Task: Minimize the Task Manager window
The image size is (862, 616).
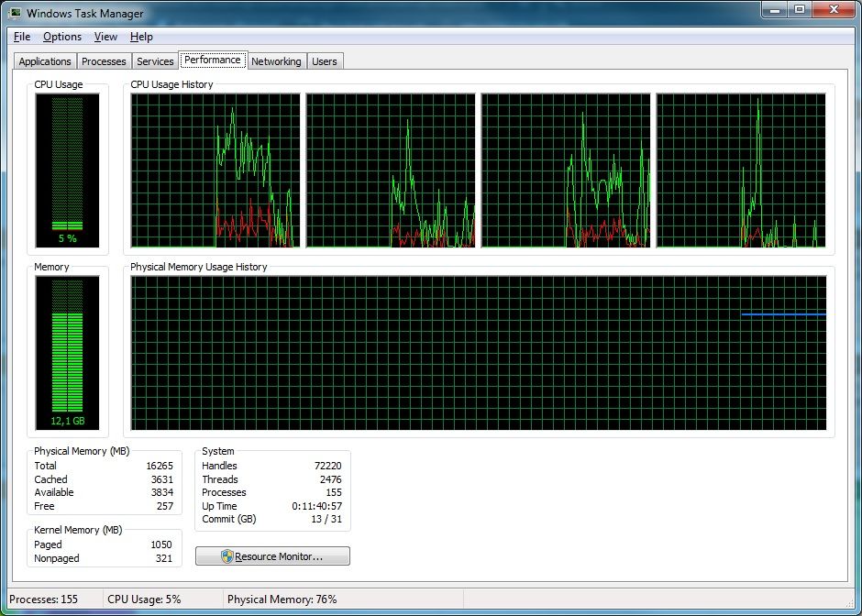Action: pos(775,9)
